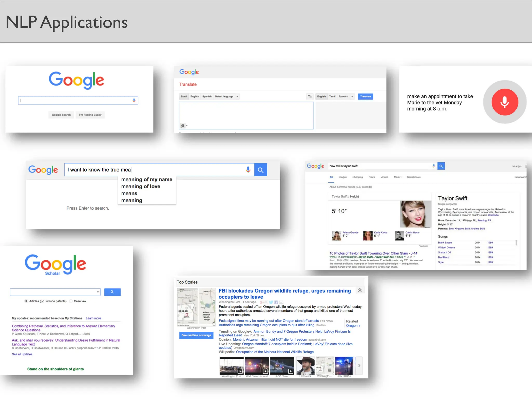Screen dimensions: 532x399
Task: Click the microphone icon in Google homepage search box
Action: (134, 101)
